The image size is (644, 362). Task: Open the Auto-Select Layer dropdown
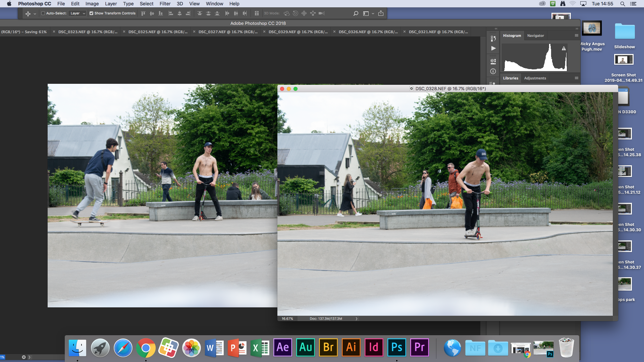click(77, 13)
